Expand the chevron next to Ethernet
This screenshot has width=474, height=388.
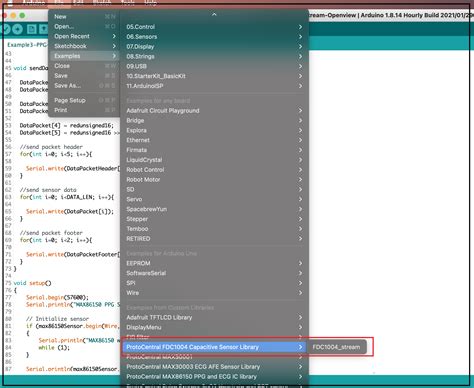click(x=300, y=140)
